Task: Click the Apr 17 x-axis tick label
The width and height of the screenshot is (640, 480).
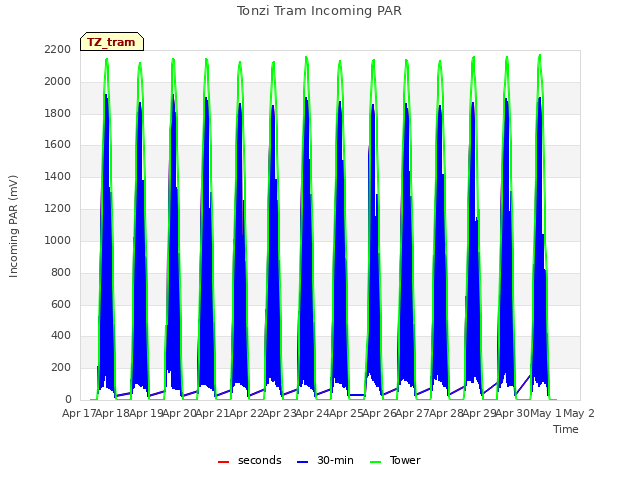Action: pyautogui.click(x=78, y=413)
